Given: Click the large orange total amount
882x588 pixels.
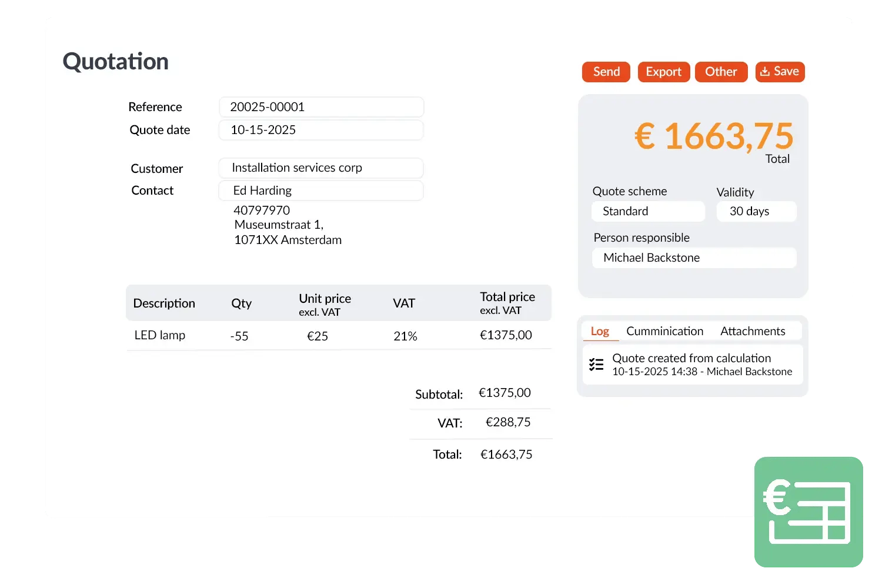Looking at the screenshot, I should pyautogui.click(x=714, y=136).
